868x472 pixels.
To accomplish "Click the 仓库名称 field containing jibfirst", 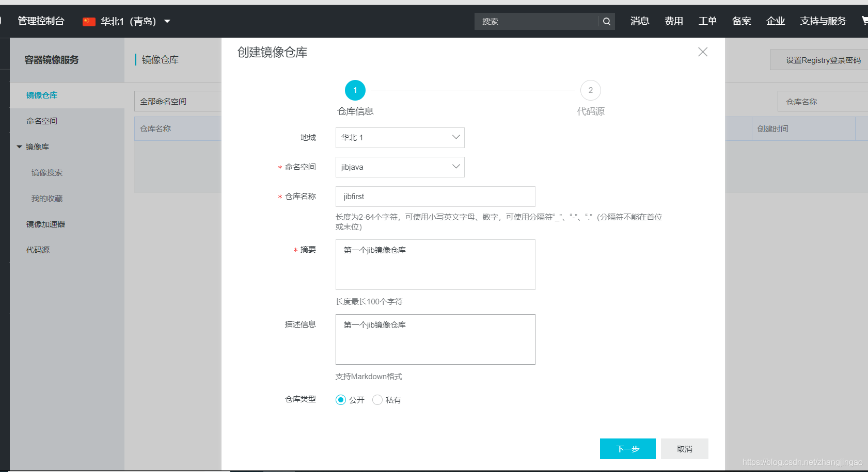I will pyautogui.click(x=435, y=197).
